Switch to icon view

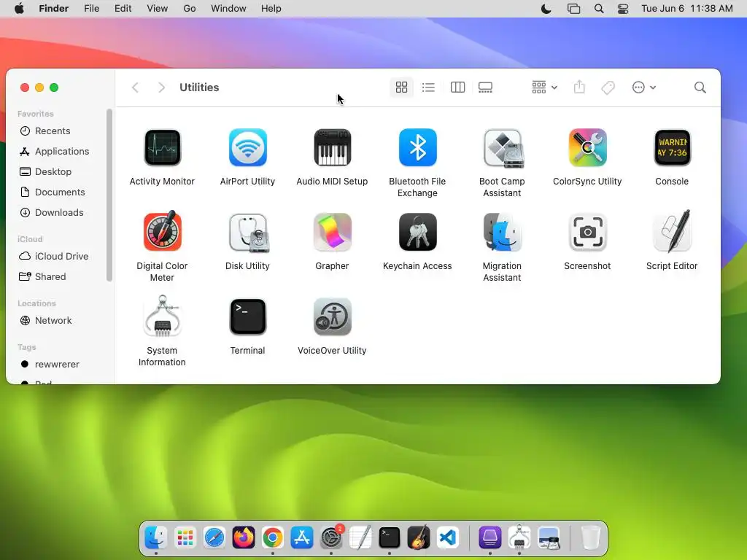(401, 87)
